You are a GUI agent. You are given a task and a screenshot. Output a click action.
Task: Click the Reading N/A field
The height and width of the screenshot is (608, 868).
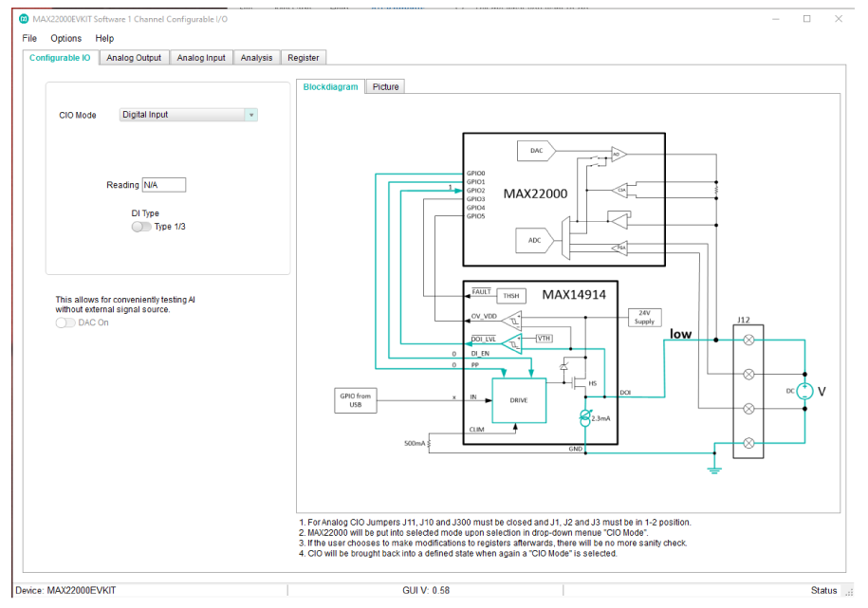[x=164, y=185]
